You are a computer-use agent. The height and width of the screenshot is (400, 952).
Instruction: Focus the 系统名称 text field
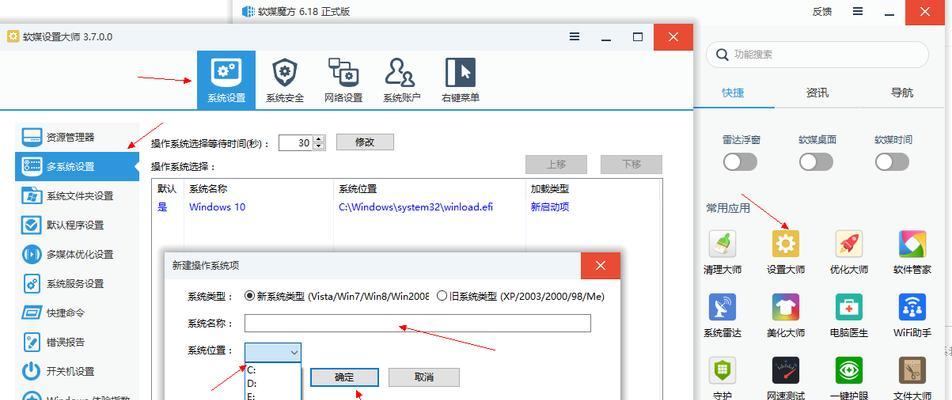[417, 323]
